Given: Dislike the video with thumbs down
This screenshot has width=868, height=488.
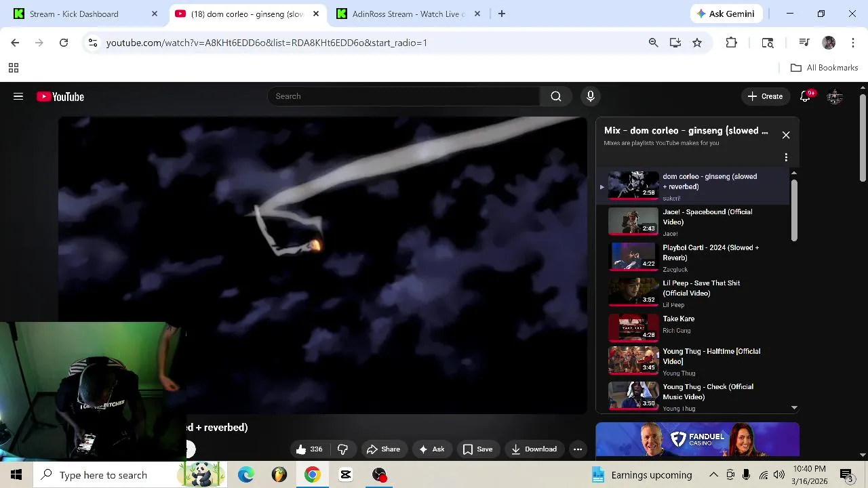Looking at the screenshot, I should [x=342, y=449].
